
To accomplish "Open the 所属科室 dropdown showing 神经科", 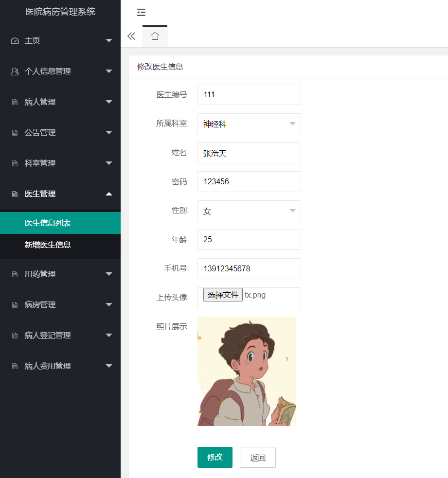I will click(249, 124).
